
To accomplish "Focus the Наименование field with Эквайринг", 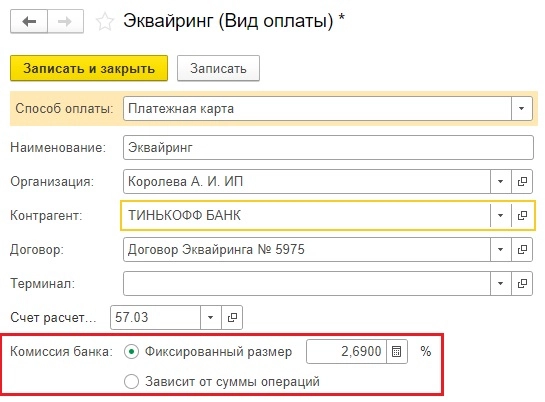I will (x=328, y=148).
